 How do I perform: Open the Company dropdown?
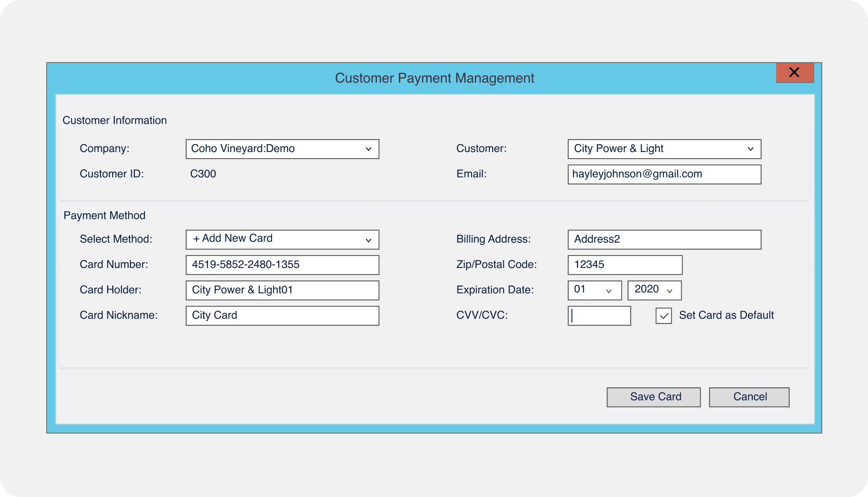tap(282, 149)
